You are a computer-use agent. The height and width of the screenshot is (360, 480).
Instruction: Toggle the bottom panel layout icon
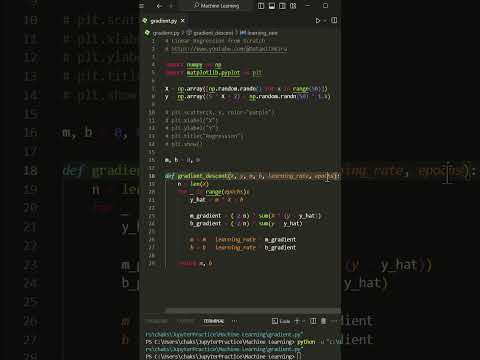click(x=272, y=6)
